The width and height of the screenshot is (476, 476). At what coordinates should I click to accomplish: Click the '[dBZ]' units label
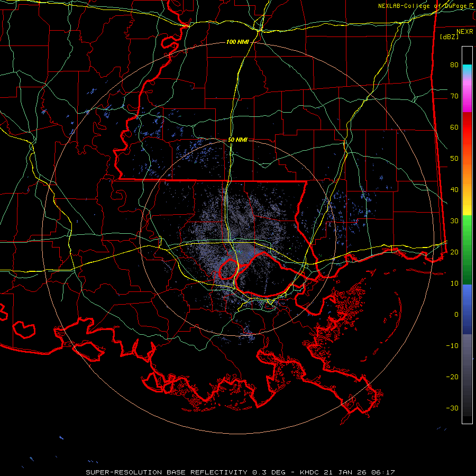click(450, 36)
